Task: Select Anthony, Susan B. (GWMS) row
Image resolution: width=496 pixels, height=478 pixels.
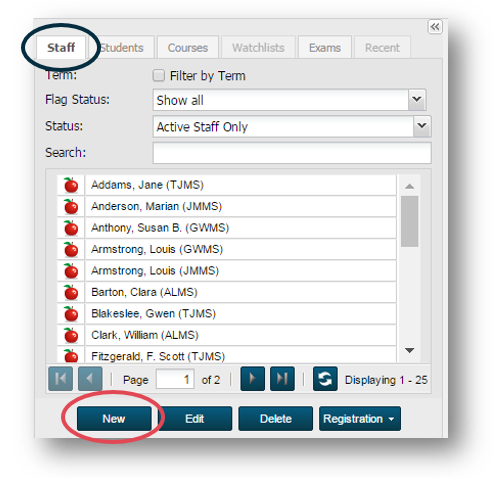Action: point(227,228)
